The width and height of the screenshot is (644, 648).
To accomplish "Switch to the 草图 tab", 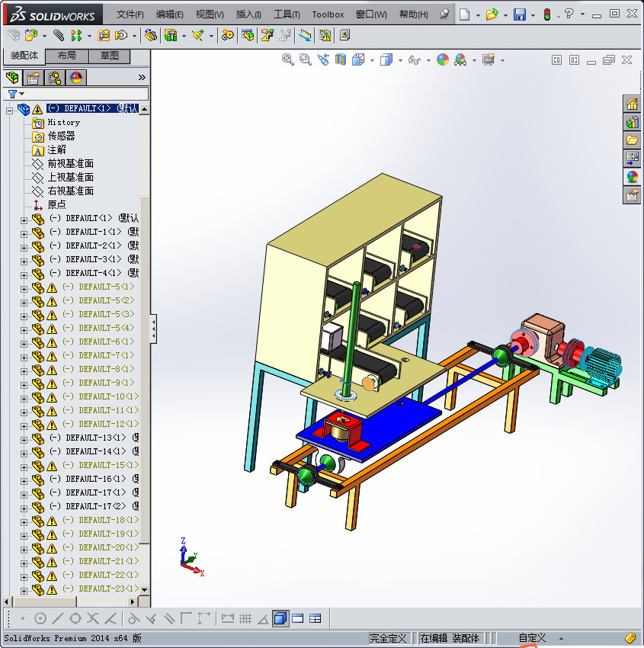I will click(x=110, y=56).
